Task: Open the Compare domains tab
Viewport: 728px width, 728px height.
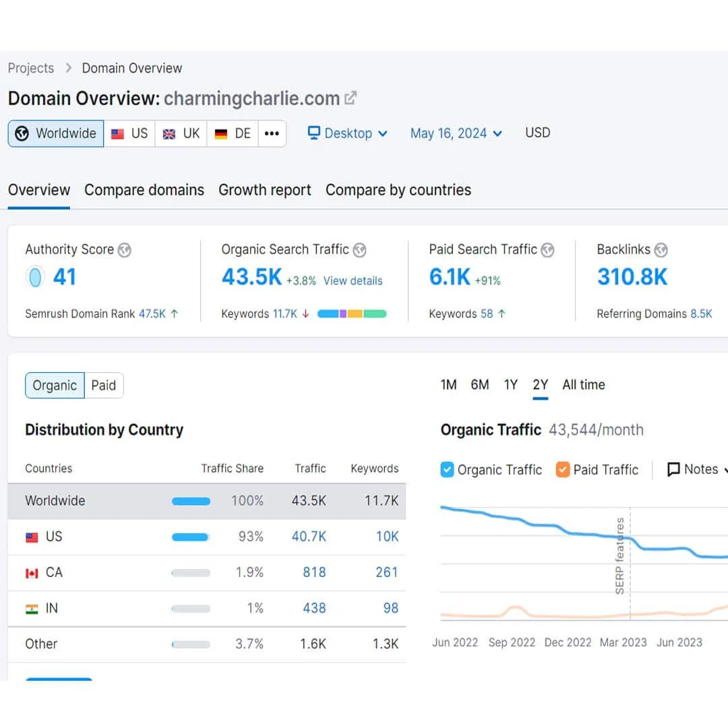Action: [144, 190]
